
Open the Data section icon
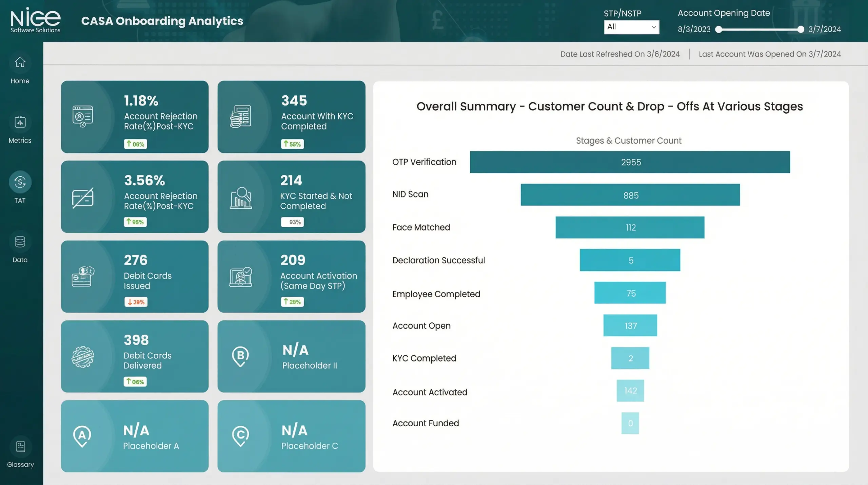point(20,242)
